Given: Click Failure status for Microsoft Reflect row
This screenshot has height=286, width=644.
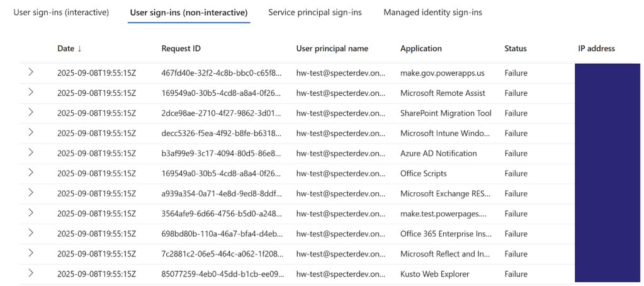Looking at the screenshot, I should click(x=516, y=254).
